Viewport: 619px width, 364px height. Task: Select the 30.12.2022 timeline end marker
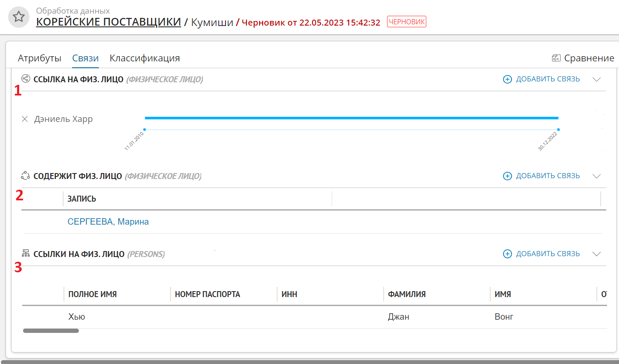tap(558, 130)
